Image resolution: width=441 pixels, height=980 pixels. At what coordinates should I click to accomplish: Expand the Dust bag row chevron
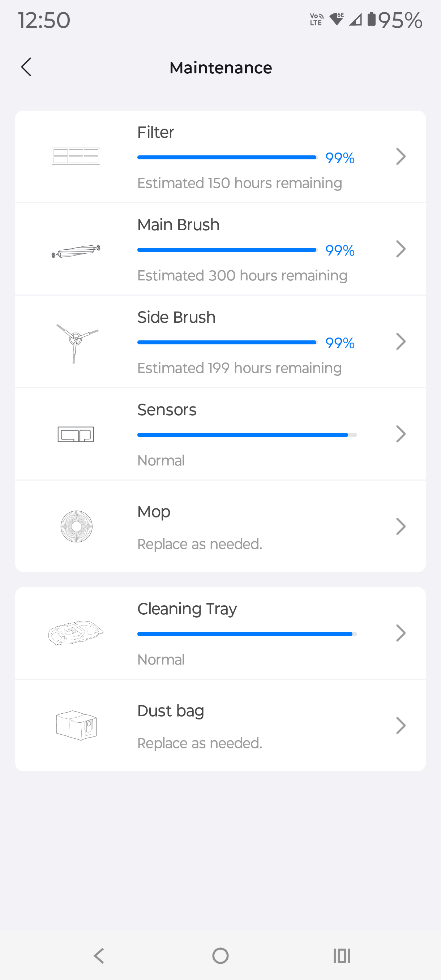tap(401, 726)
